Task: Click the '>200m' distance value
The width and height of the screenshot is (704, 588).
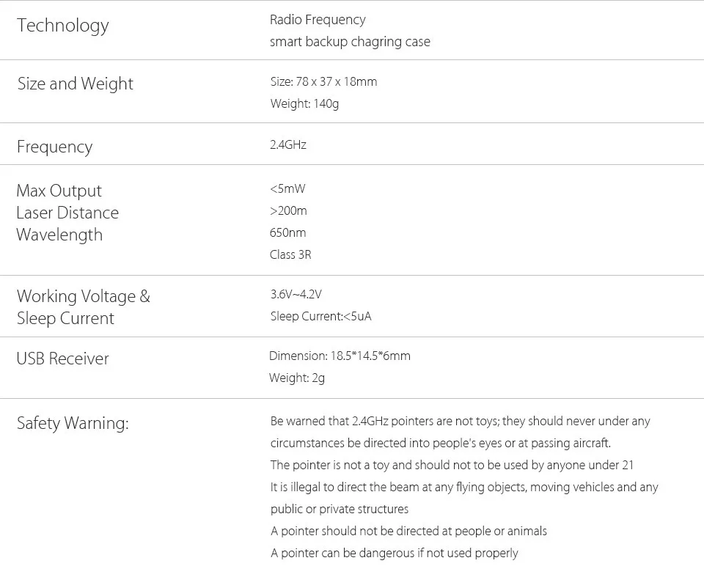Action: point(288,210)
